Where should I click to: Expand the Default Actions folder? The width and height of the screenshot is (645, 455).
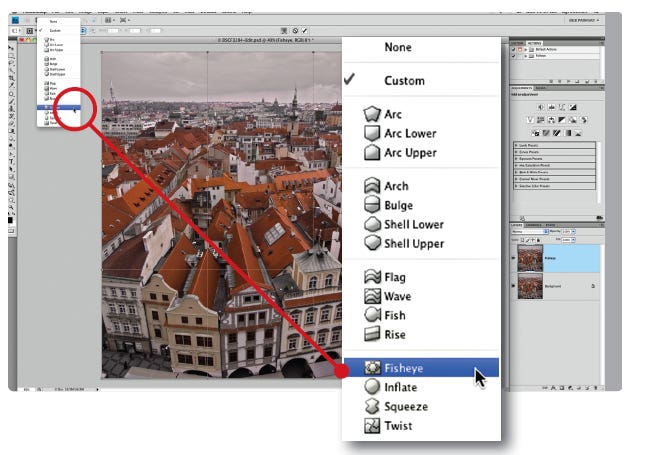pyautogui.click(x=527, y=49)
